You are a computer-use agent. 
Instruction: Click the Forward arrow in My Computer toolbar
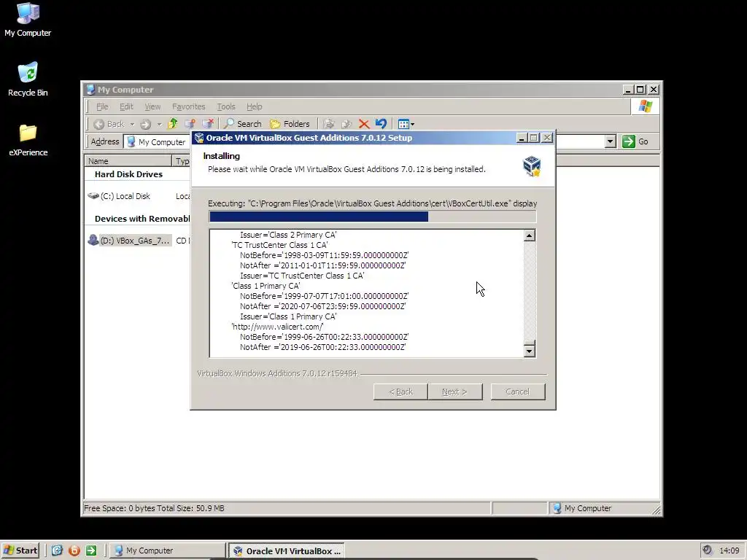146,124
